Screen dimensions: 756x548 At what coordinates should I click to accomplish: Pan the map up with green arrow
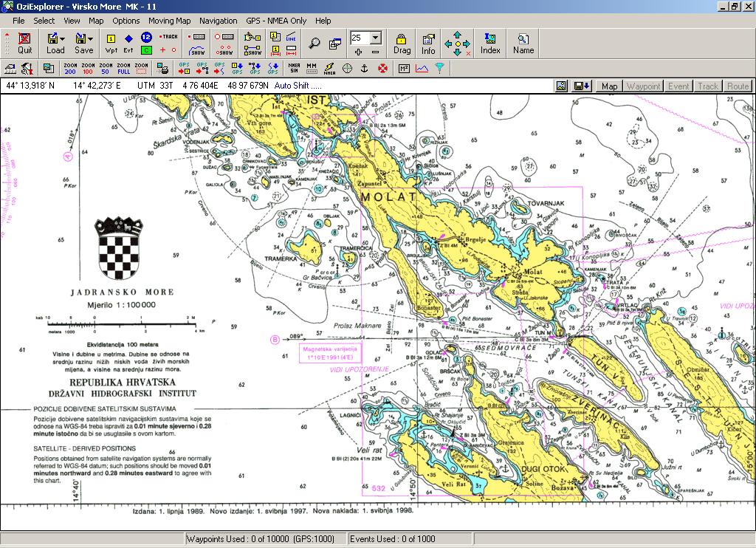(x=457, y=35)
